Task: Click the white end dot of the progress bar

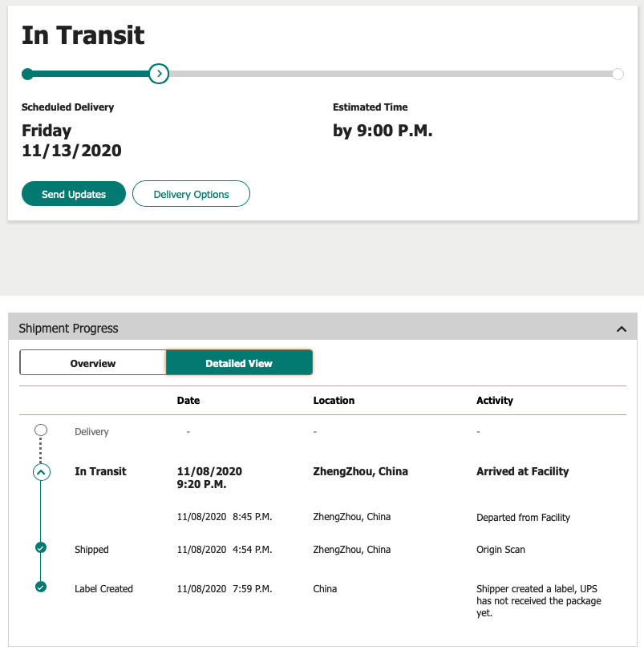Action: [618, 75]
